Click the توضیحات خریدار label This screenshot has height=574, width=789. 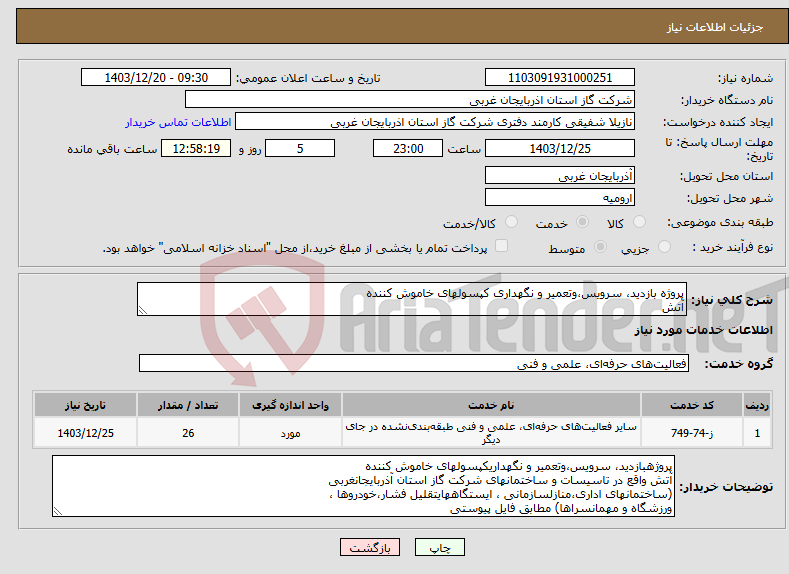[726, 486]
